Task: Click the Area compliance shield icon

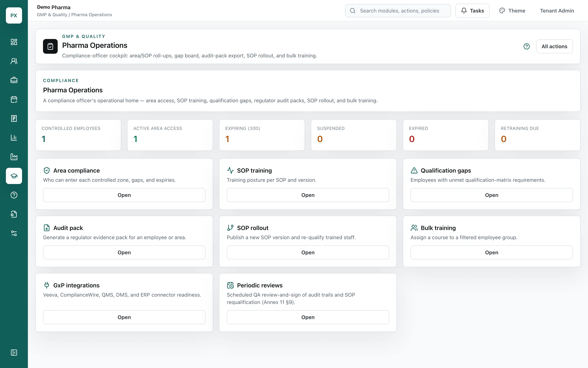Action: click(47, 170)
